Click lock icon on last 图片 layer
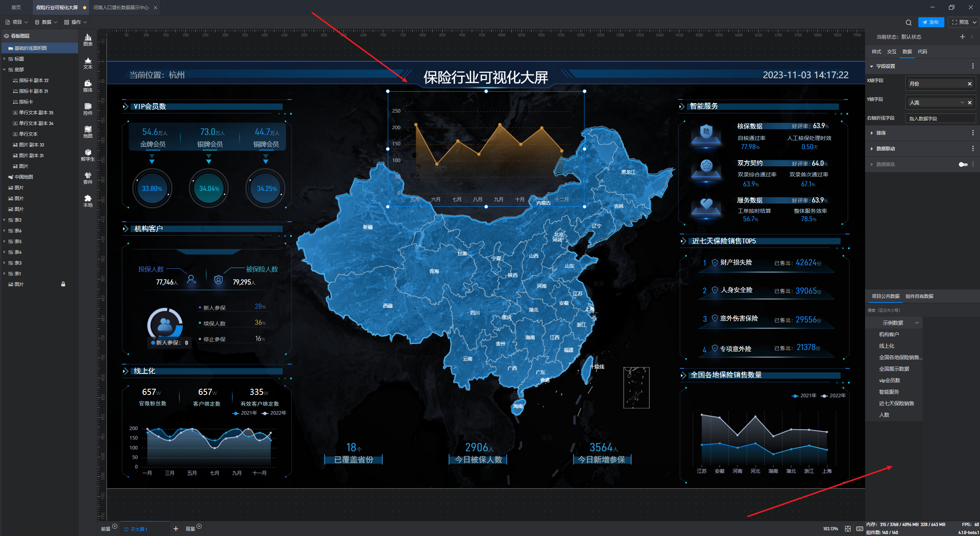The height and width of the screenshot is (536, 980). 63,284
